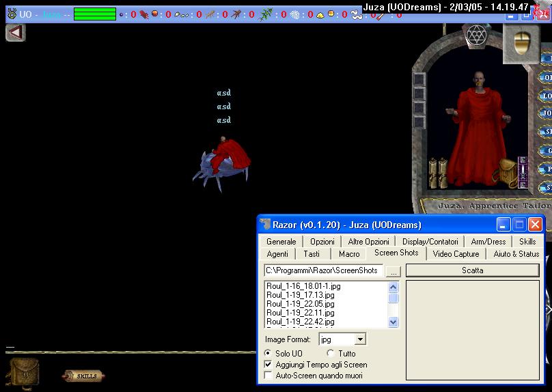Click the second paperdoll equipment slot
Screen dimensions: 552x392
click(419, 94)
